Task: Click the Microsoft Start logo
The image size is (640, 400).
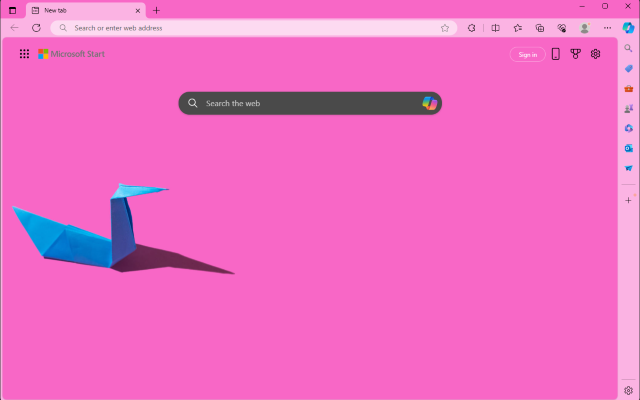Action: pyautogui.click(x=71, y=54)
